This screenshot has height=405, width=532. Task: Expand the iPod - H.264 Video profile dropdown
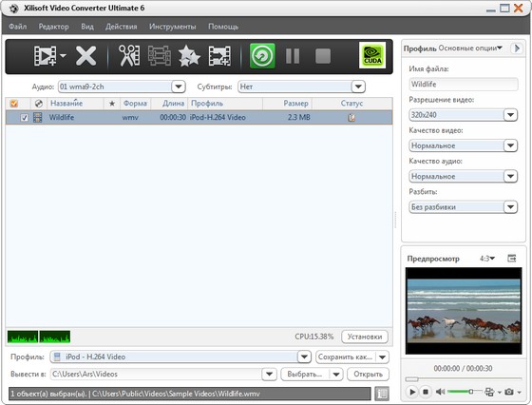click(304, 357)
